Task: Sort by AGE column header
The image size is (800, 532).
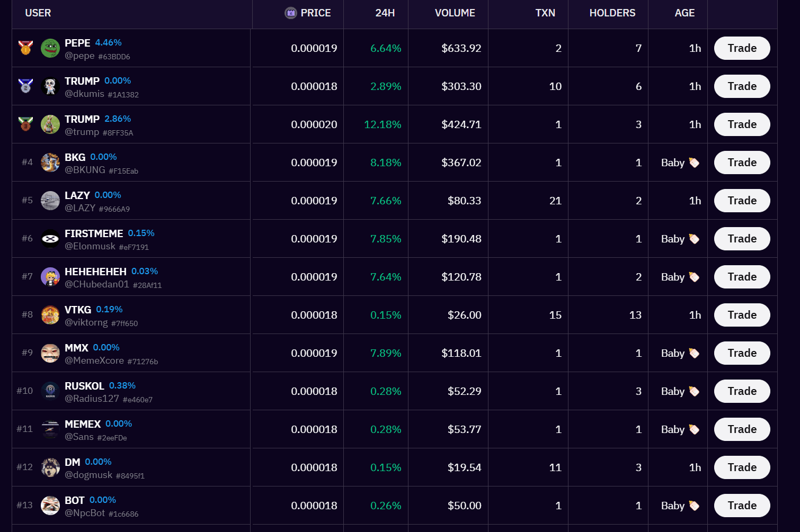Action: click(684, 13)
